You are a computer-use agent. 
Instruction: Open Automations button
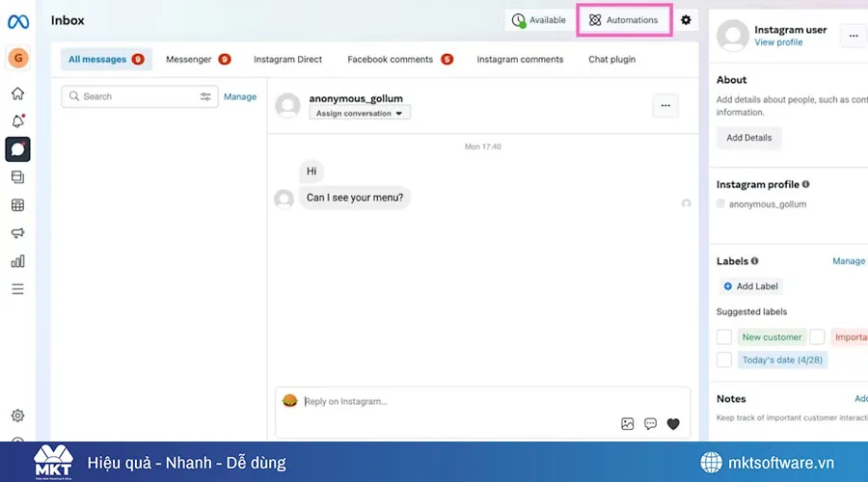click(x=624, y=20)
